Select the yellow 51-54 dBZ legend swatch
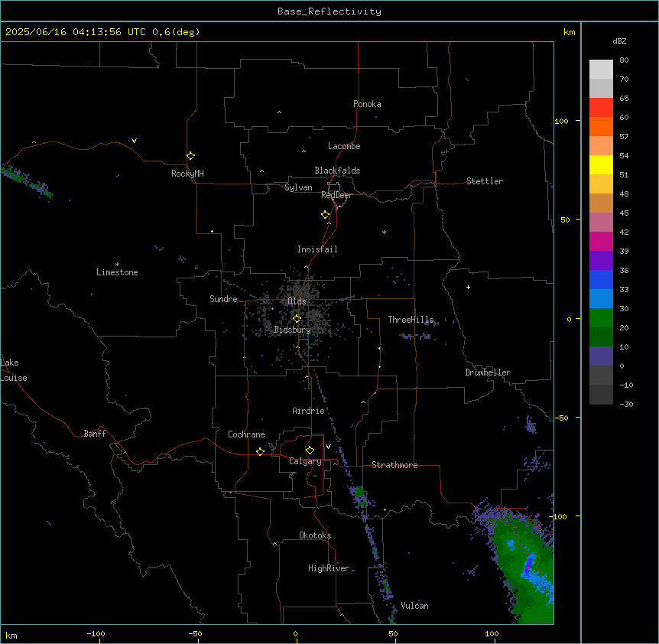The height and width of the screenshot is (644, 659). 601,164
